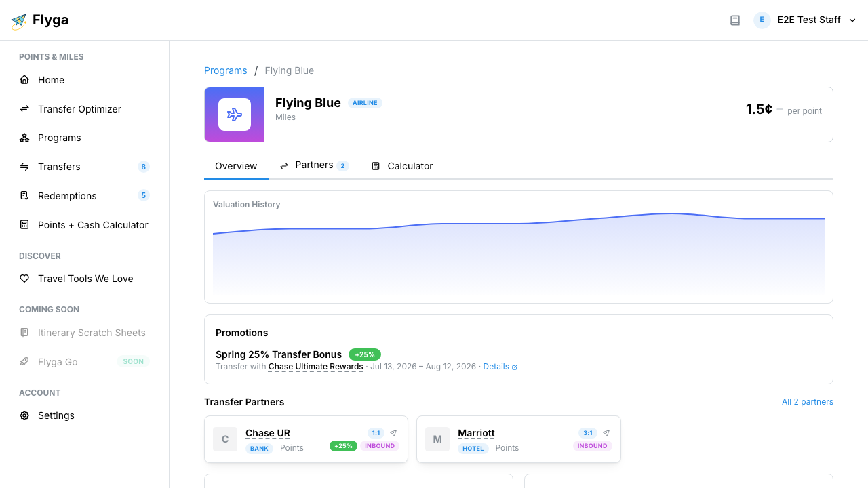Switch to the Calculator tab
Viewport: 868px width, 488px height.
point(402,166)
